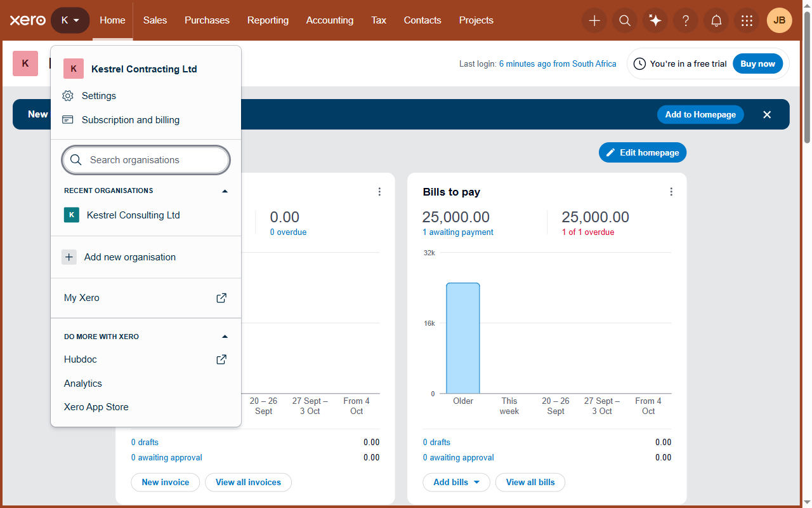
Task: Click the external link icon next to My Xero
Action: coord(221,298)
